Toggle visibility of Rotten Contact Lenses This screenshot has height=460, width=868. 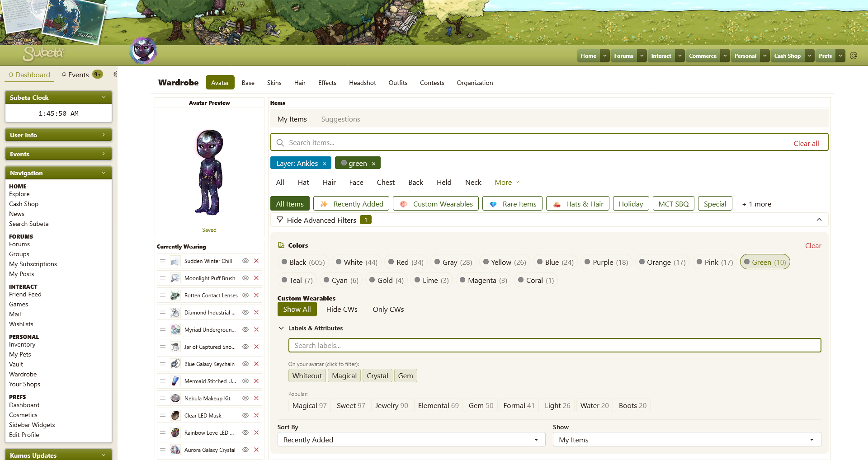click(245, 296)
